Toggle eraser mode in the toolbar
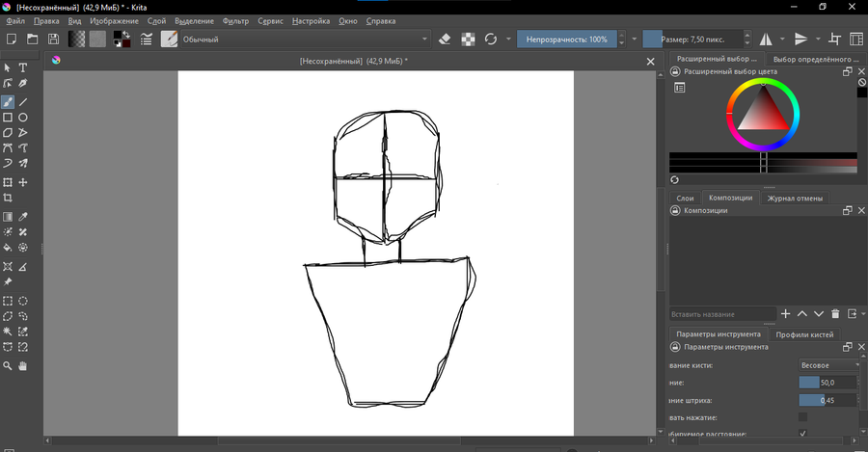868x452 pixels. (x=445, y=39)
